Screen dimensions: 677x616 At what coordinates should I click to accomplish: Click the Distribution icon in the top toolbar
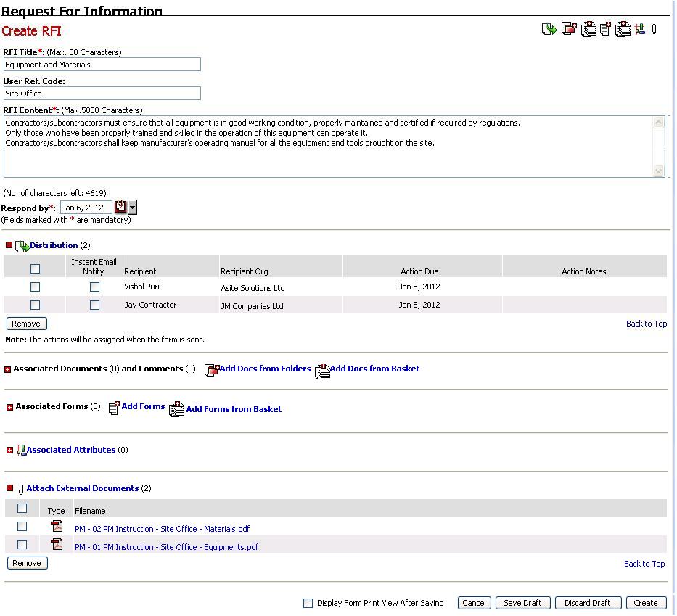(549, 29)
